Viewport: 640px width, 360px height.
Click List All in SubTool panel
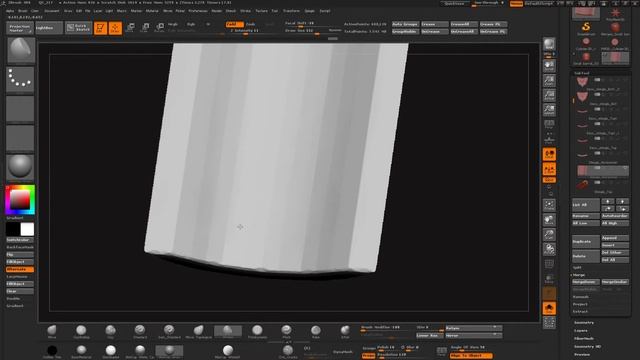pos(585,205)
